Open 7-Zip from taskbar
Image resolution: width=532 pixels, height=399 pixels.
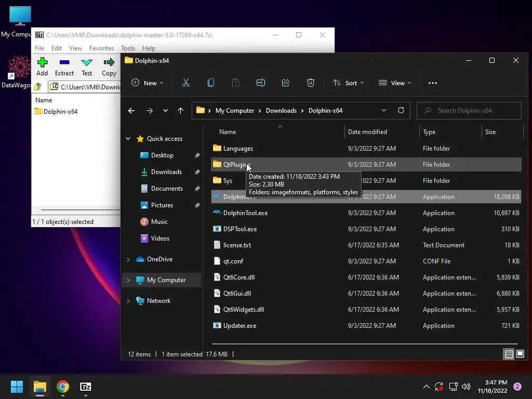[86, 387]
